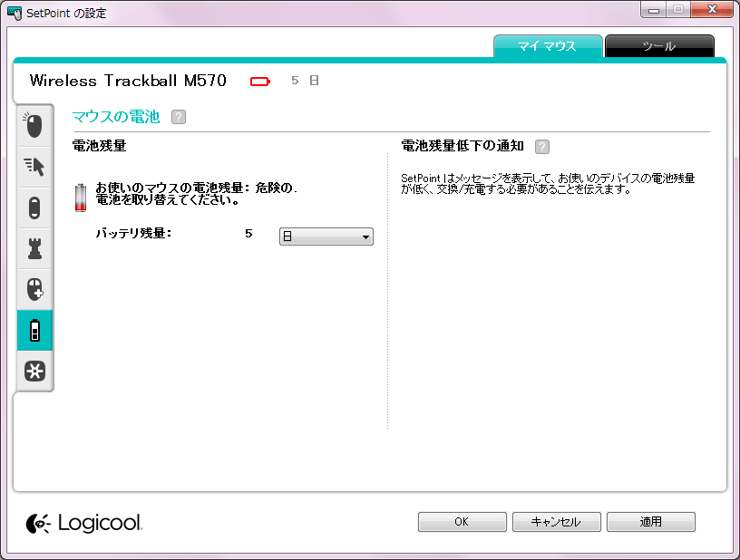Click the SetPoint title bar icon
This screenshot has width=740, height=560.
(15, 13)
